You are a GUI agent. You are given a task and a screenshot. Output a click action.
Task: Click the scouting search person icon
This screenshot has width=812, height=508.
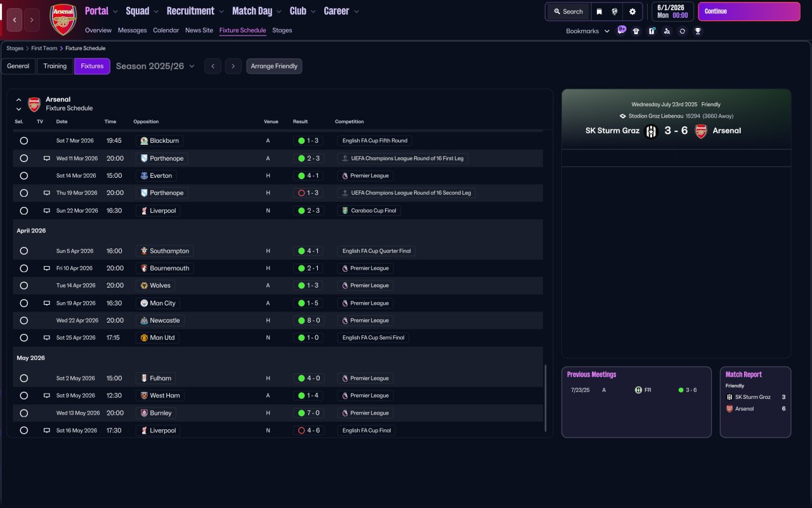coord(667,31)
